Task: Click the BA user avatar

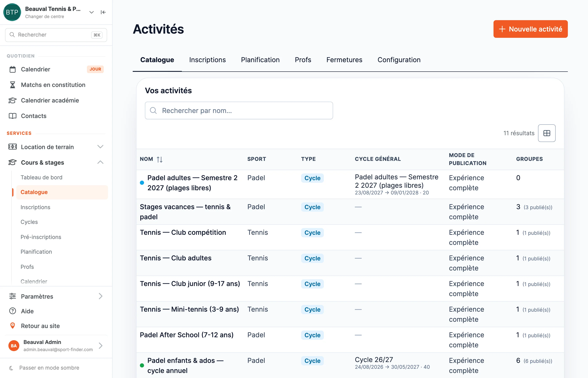Action: pyautogui.click(x=14, y=346)
